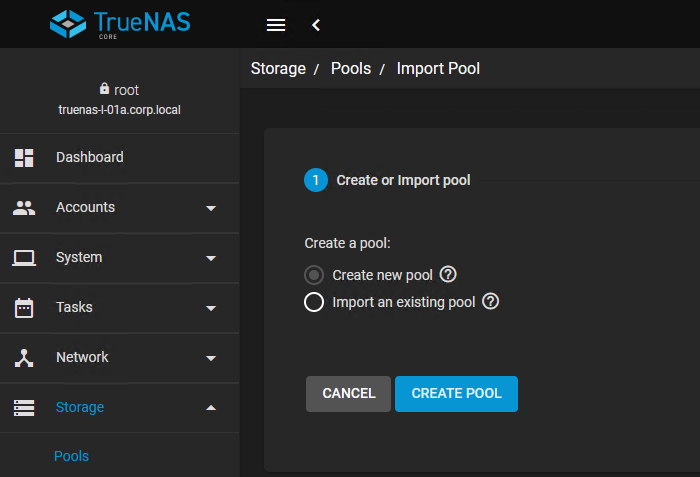Click the Accounts people icon
Image resolution: width=700 pixels, height=477 pixels.
click(24, 208)
